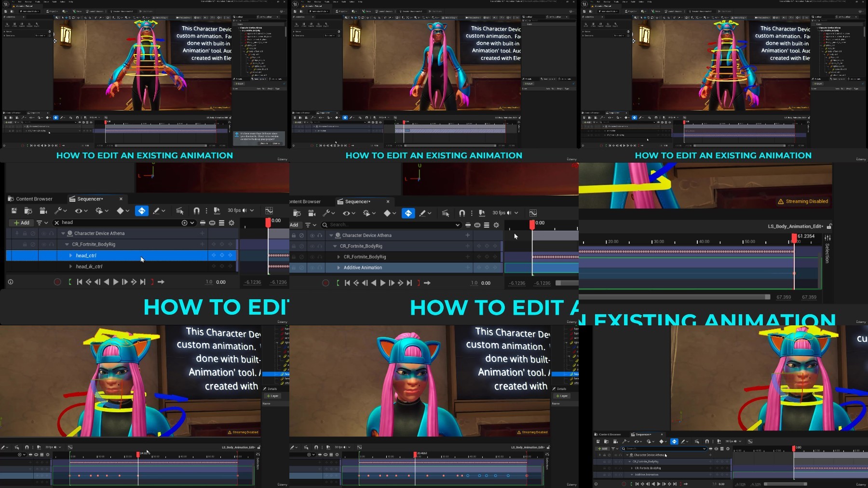Image resolution: width=868 pixels, height=488 pixels.
Task: Click green Add button in head-filtered Sequencer
Action: (22, 223)
